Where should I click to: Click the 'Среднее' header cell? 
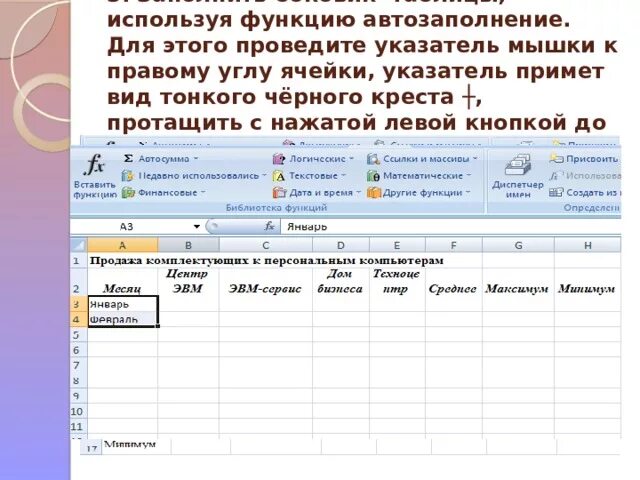tap(453, 282)
